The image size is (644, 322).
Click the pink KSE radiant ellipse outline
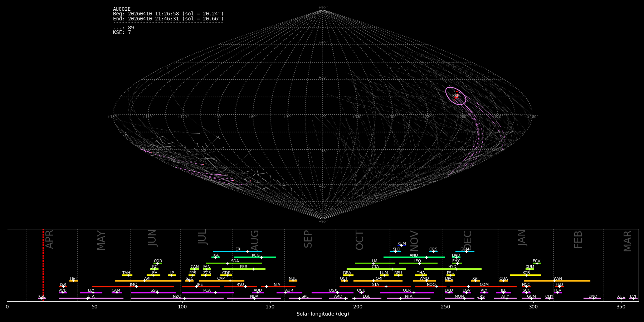(x=456, y=96)
